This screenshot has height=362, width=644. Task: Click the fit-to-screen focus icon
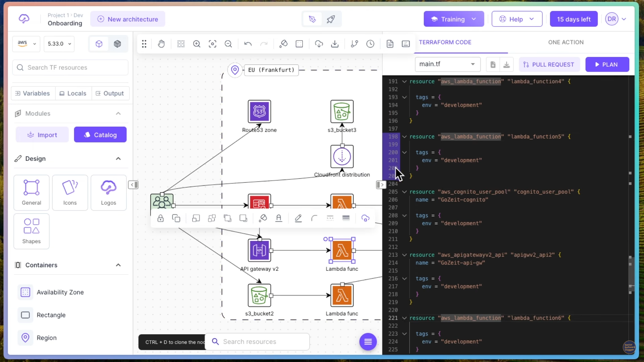[212, 44]
